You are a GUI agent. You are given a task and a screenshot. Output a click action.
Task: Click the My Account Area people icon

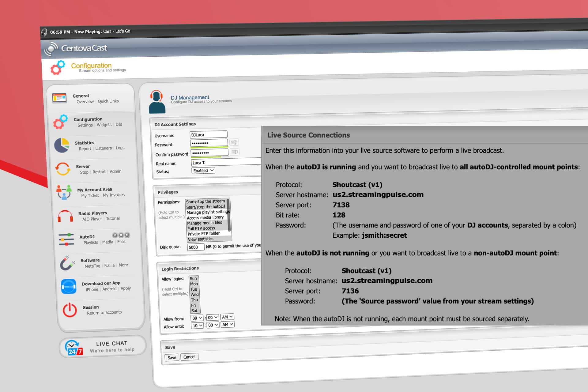(x=64, y=192)
